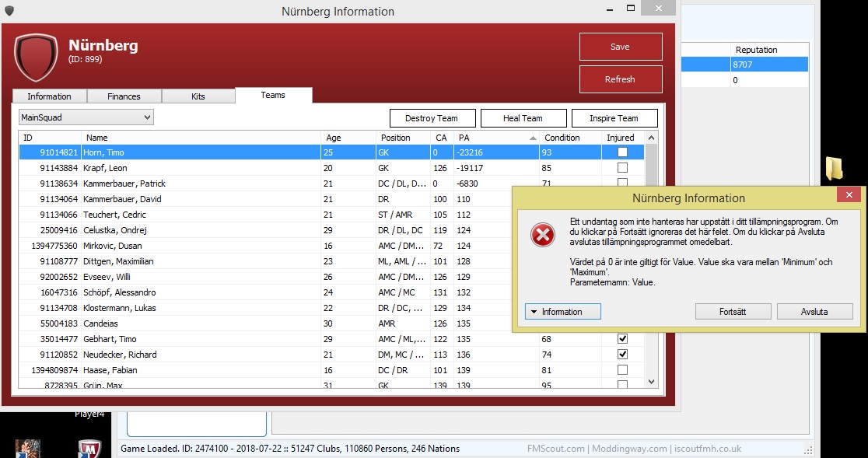Close the error dialog with red X
868x458 pixels.
click(849, 198)
